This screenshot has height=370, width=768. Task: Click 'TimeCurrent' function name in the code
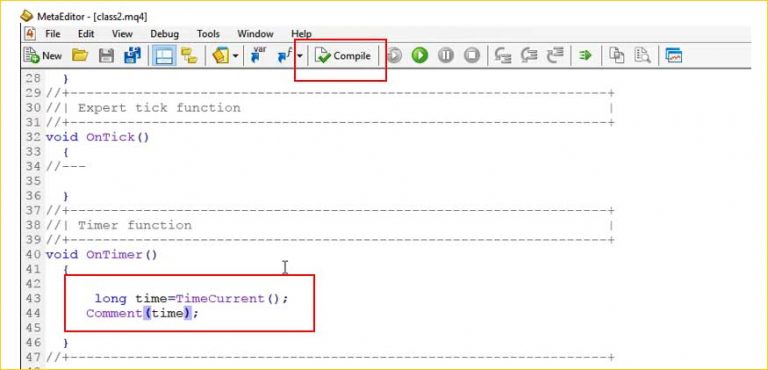tap(220, 298)
